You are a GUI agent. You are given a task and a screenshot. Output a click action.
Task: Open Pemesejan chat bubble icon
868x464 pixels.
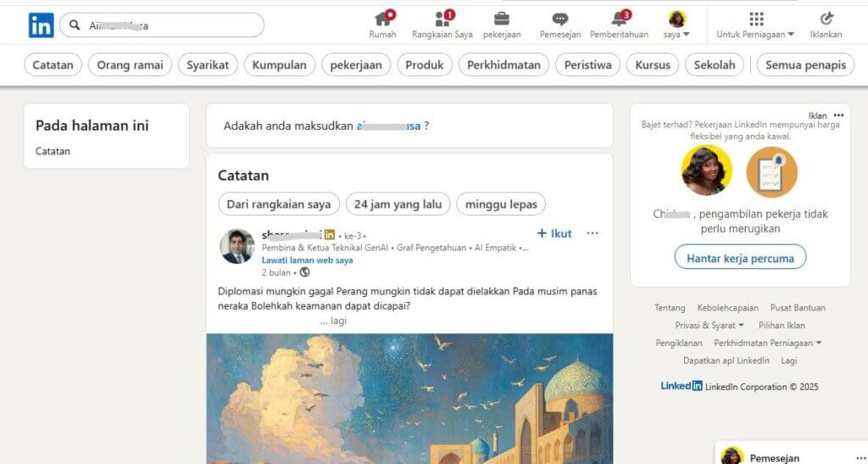pyautogui.click(x=560, y=20)
